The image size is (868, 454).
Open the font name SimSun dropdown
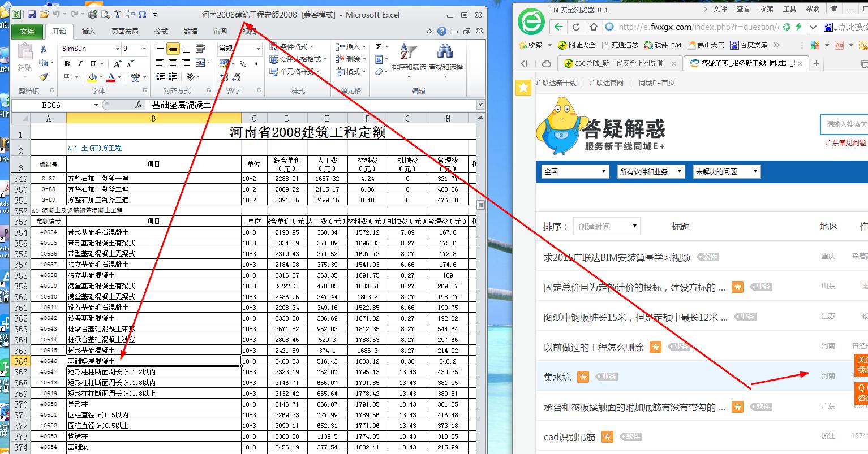(x=118, y=49)
